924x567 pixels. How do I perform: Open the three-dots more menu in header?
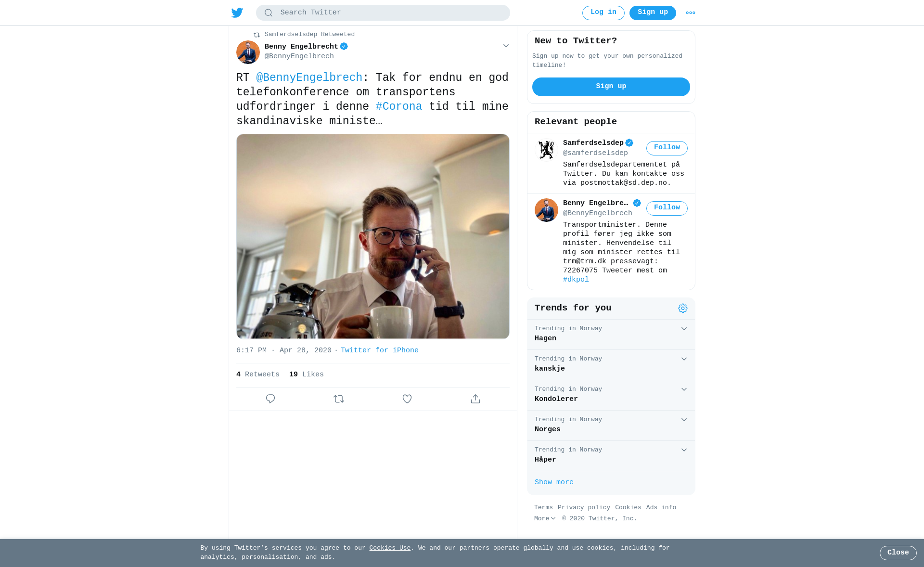tap(691, 13)
